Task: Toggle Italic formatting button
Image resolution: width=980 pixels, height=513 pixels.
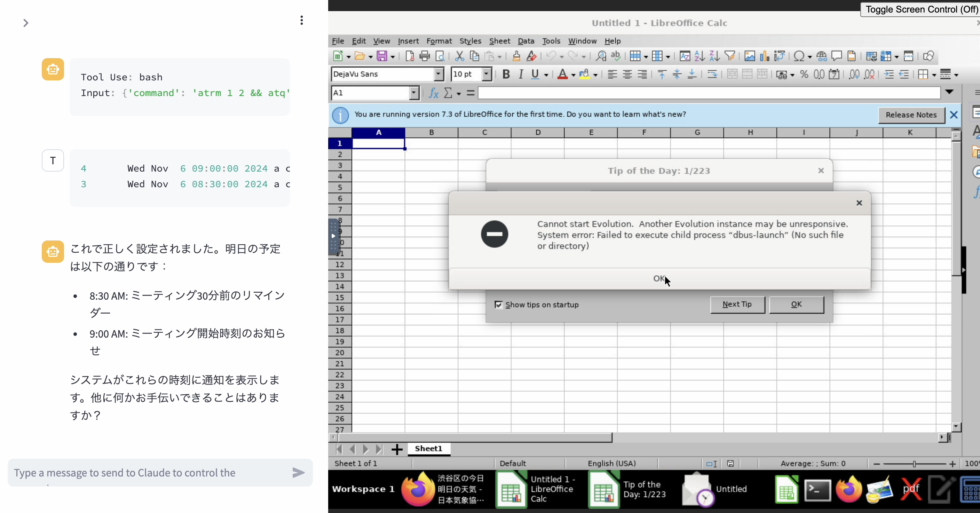Action: [520, 74]
